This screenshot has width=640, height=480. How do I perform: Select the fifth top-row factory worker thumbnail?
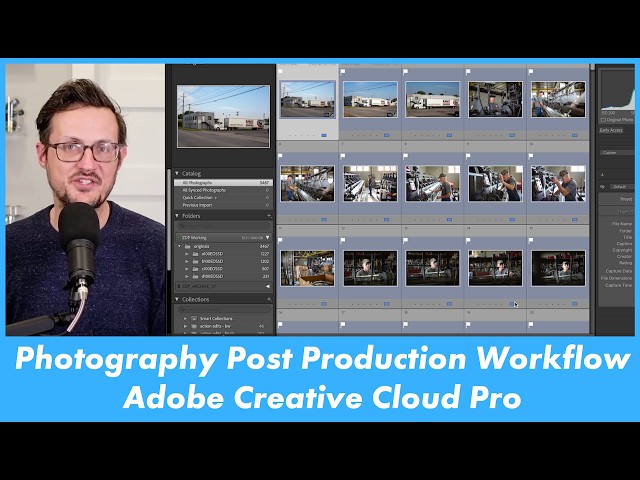pos(558,100)
